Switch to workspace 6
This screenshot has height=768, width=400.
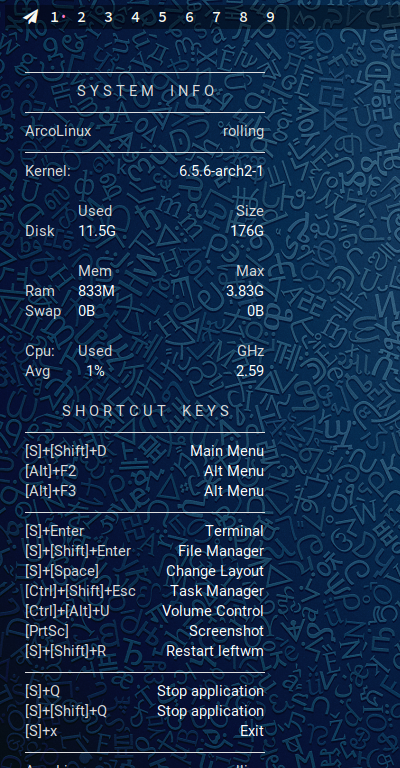pos(189,18)
